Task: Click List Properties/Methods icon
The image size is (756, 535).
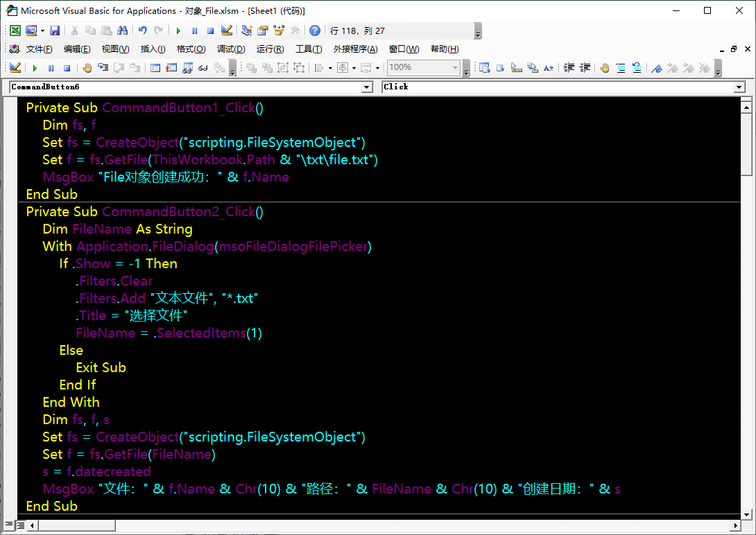Action: tap(485, 68)
